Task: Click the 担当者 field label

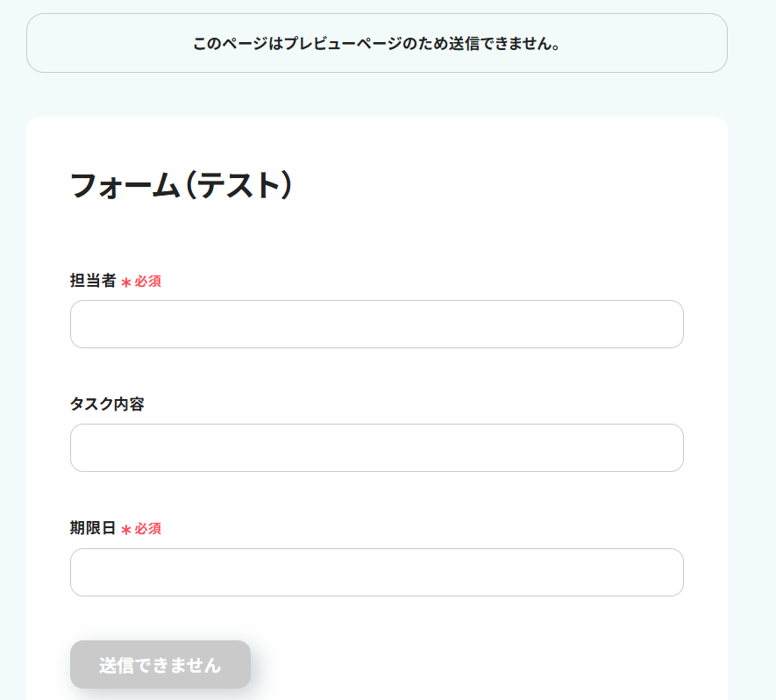Action: tap(93, 281)
